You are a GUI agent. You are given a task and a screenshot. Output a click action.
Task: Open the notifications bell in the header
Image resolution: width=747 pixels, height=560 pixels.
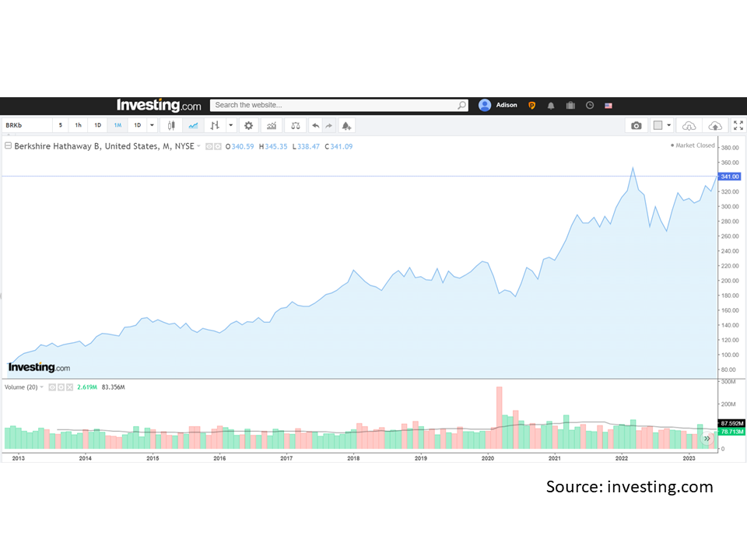(x=551, y=106)
